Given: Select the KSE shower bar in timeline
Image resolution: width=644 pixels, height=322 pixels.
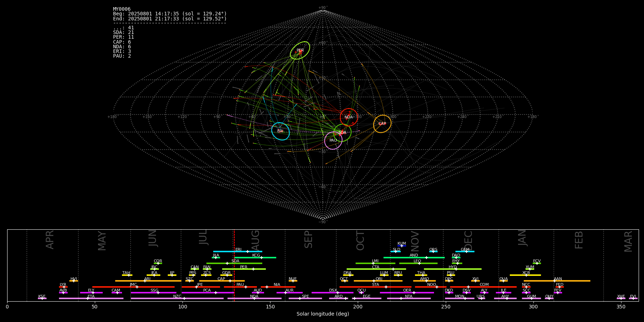Looking at the screenshot, I should [42, 298].
